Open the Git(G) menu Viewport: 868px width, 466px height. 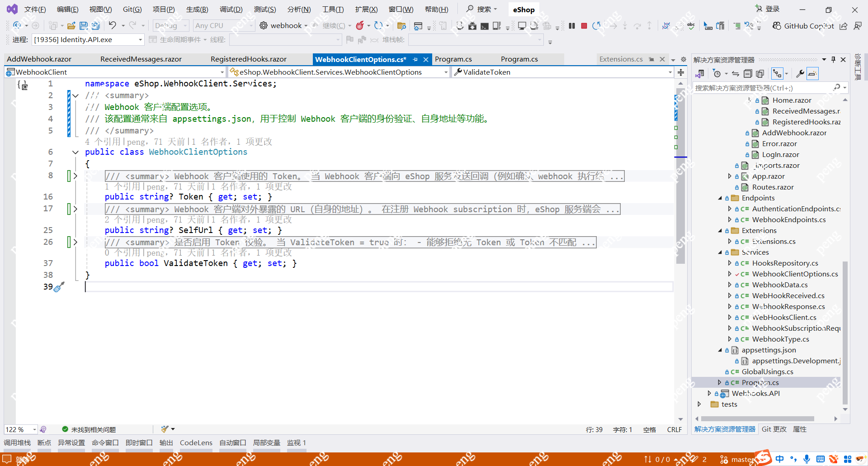tap(132, 10)
